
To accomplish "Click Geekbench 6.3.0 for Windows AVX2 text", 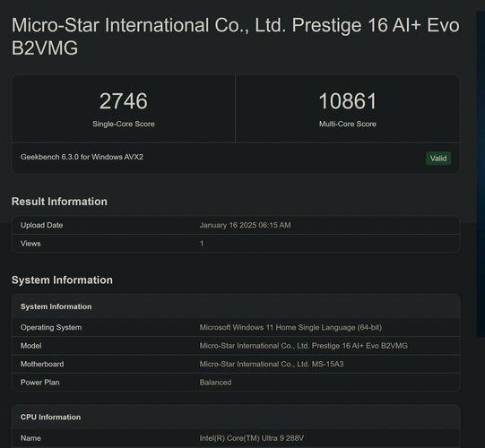I will [82, 157].
